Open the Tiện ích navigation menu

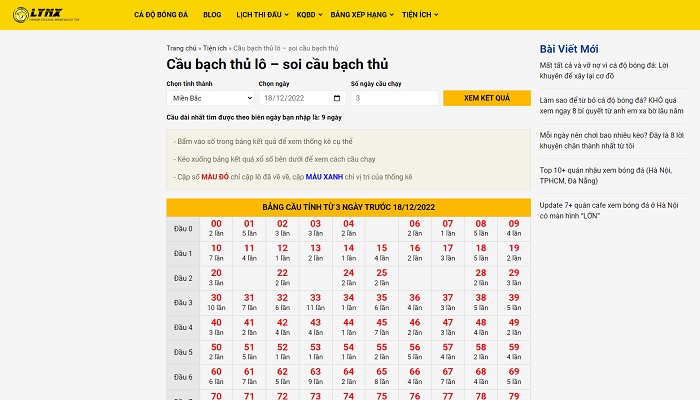420,15
